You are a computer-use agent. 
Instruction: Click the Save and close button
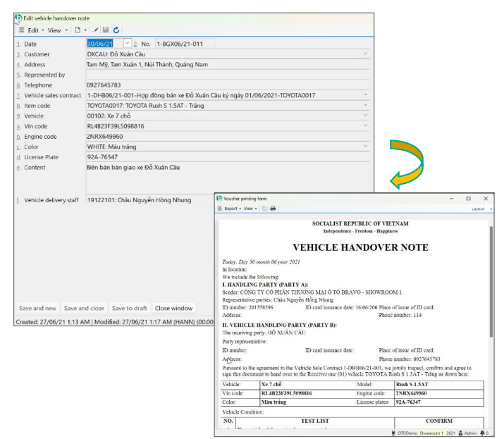[84, 308]
